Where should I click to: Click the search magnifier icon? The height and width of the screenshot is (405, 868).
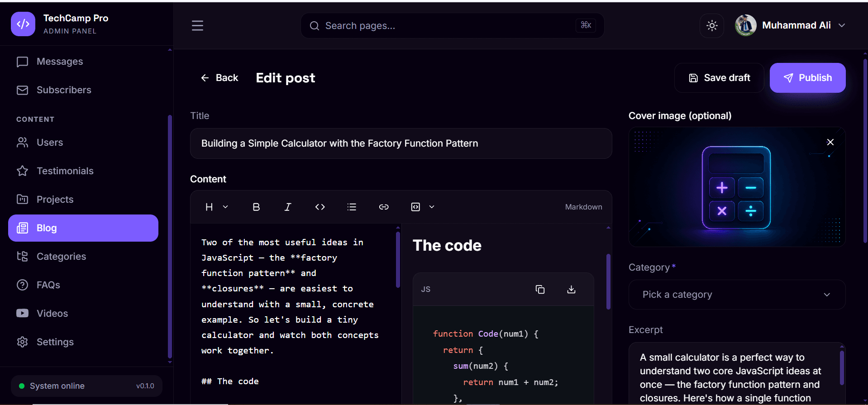315,26
